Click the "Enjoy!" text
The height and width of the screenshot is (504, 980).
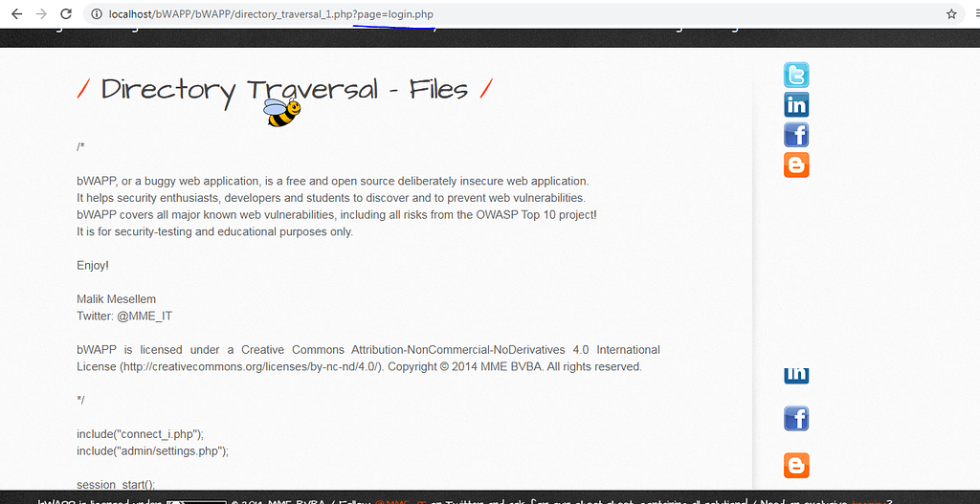pos(93,266)
